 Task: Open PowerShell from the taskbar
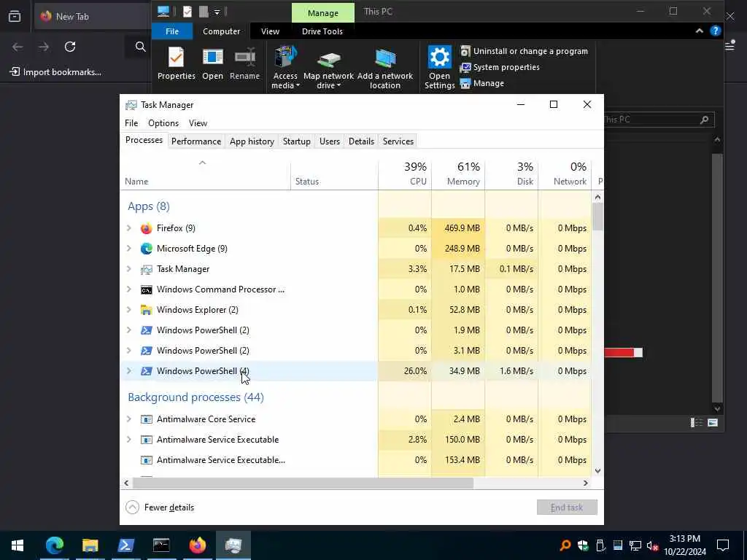point(125,545)
